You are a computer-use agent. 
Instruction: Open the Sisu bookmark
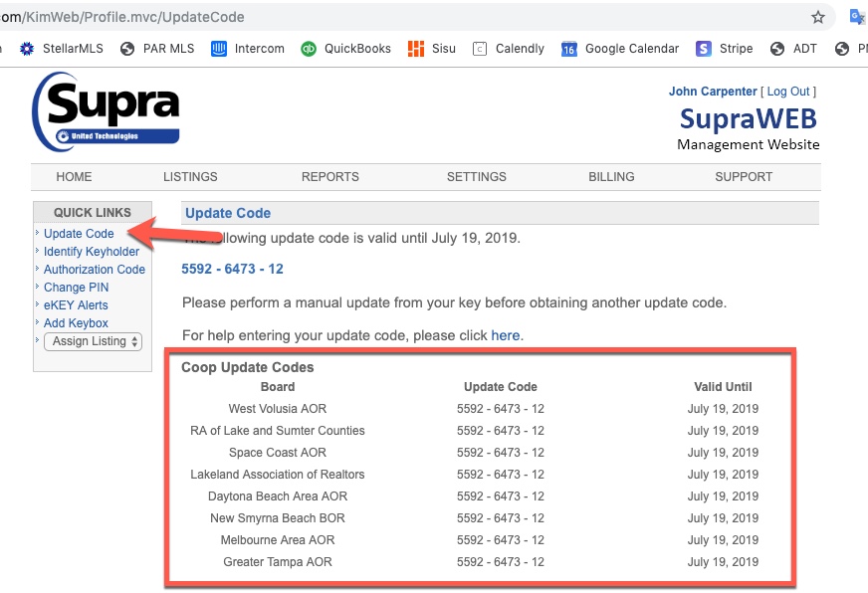432,48
